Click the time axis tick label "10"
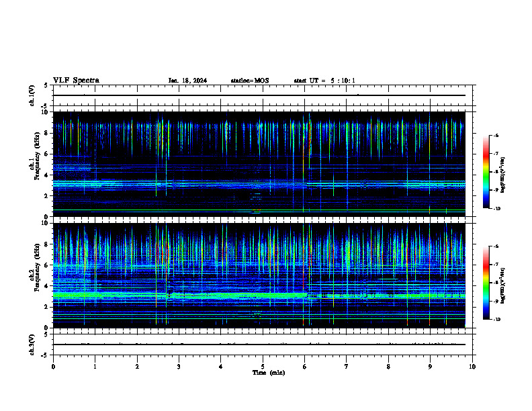Screen dimensions: 532x411 pos(472,367)
